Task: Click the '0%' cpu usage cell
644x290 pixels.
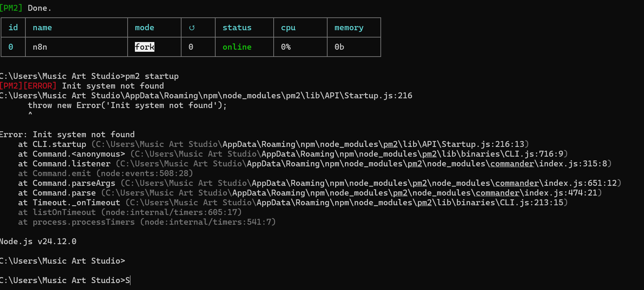Action: point(286,47)
